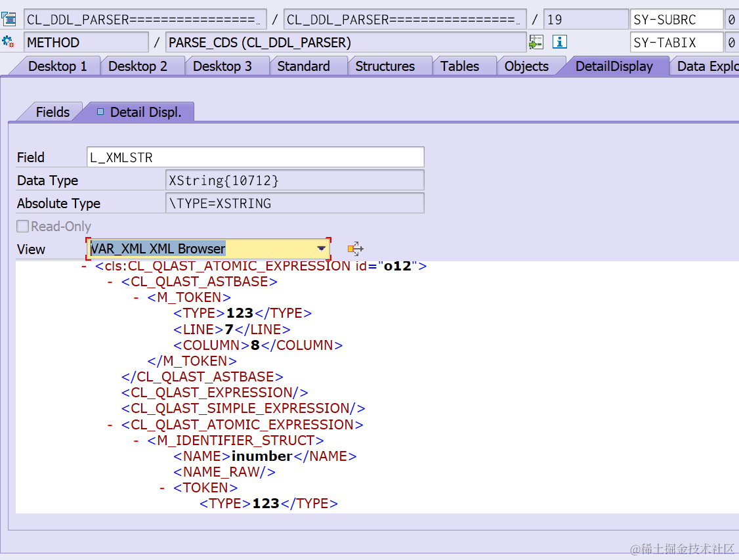Switch to the Fields sub-tab

tap(53, 112)
